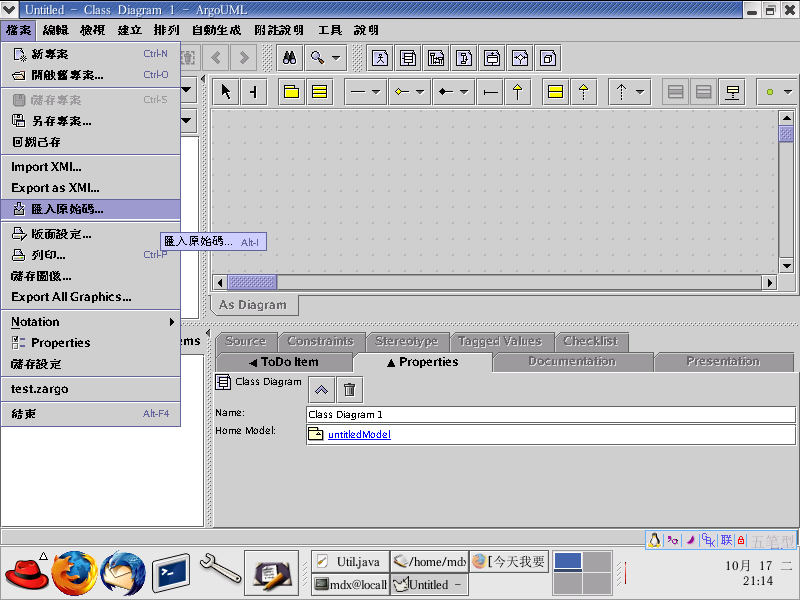Expand the Aggregation tool dropdown arrow
The height and width of the screenshot is (600, 800).
click(x=420, y=92)
